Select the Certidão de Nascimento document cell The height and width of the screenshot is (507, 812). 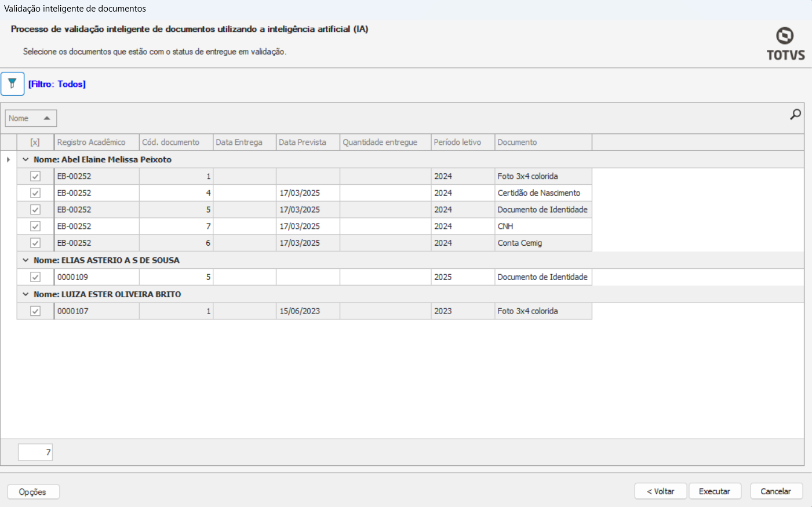(x=544, y=193)
